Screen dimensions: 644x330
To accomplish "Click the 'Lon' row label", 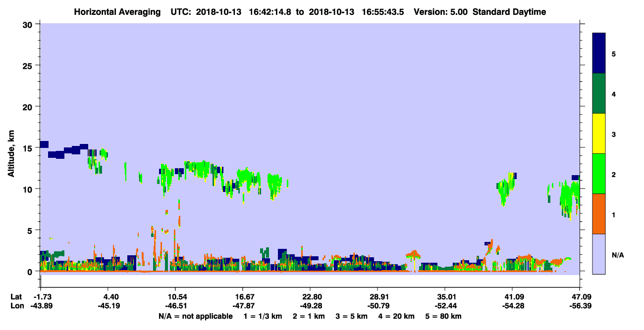I will (16, 306).
